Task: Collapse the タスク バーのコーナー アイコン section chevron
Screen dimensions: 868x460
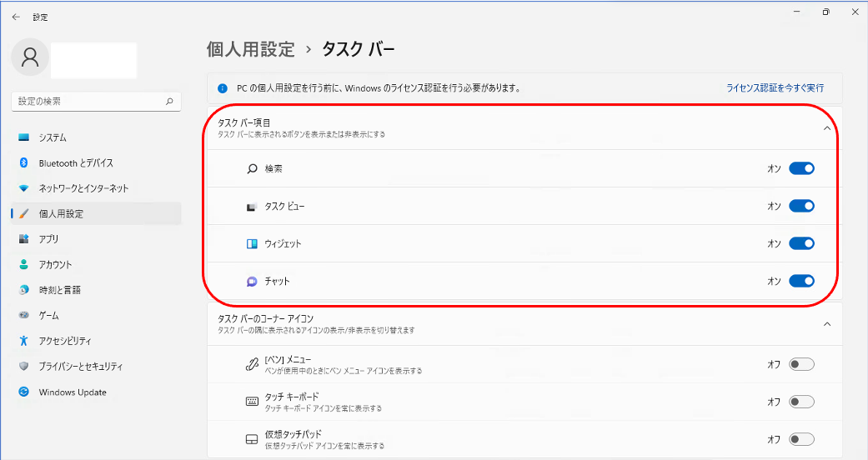Action: coord(827,324)
